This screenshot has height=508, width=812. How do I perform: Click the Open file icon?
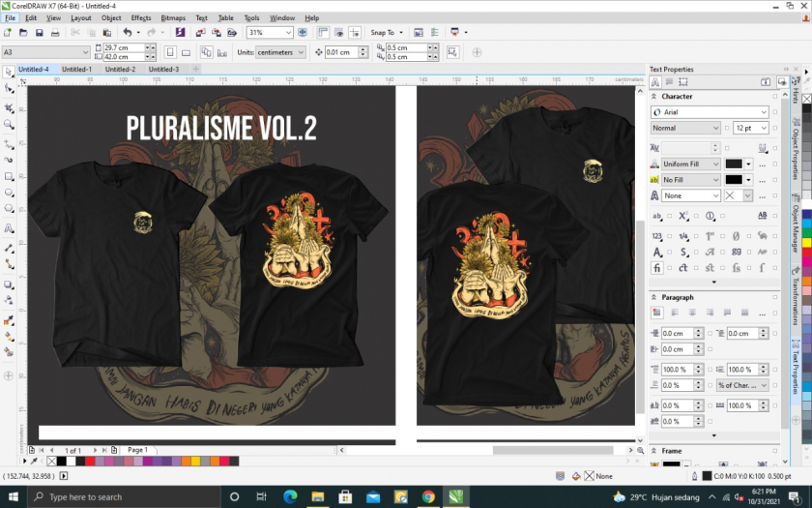(x=23, y=32)
